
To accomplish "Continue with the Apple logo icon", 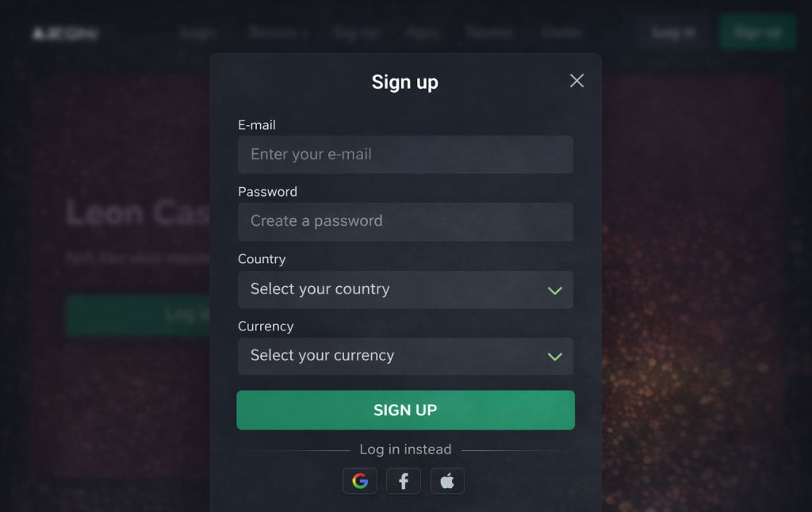I will point(447,481).
